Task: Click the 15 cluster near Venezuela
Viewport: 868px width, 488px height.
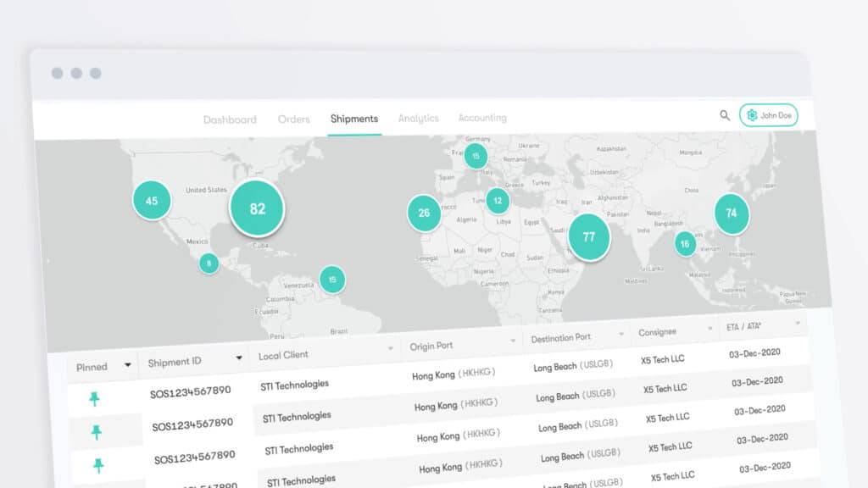Action: pyautogui.click(x=332, y=280)
